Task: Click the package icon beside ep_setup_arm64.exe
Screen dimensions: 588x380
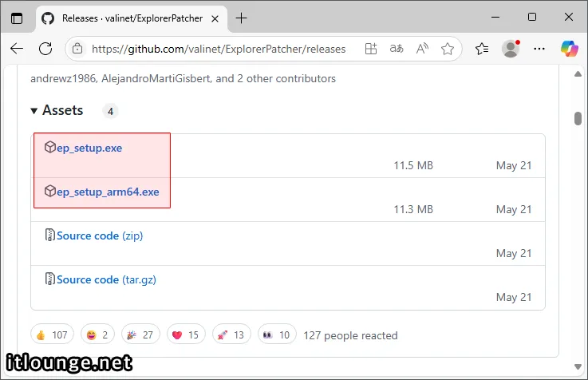Action: tap(50, 191)
